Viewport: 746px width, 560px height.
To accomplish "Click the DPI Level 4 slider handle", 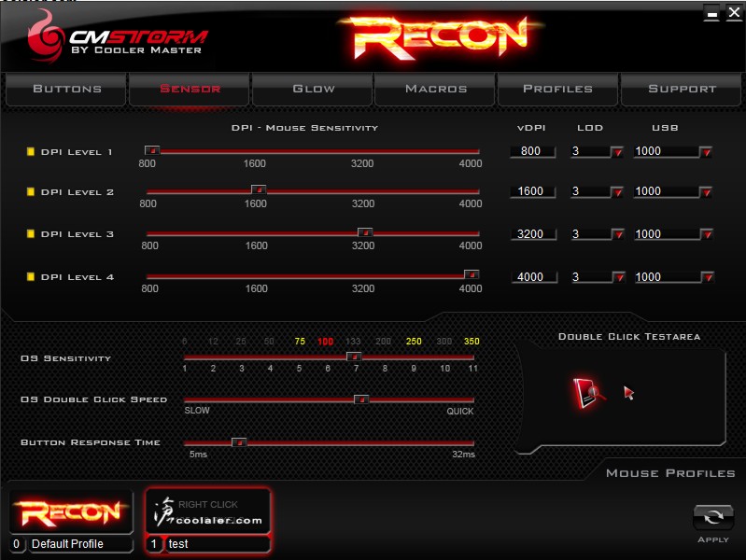I will pos(472,274).
